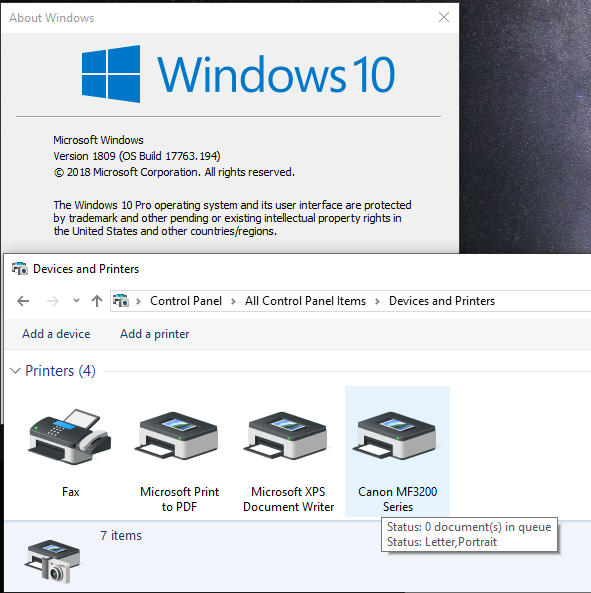Click the Windows 10 logo in About Windows
This screenshot has width=591, height=593.
tap(238, 74)
